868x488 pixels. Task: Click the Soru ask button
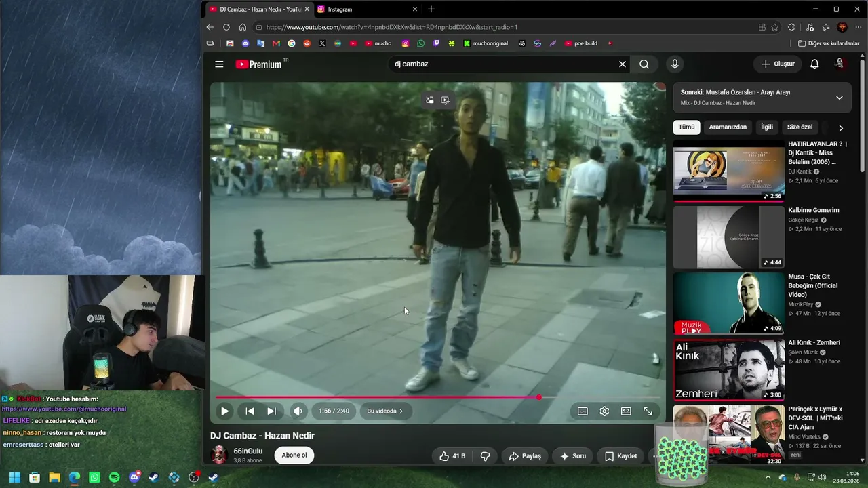572,456
